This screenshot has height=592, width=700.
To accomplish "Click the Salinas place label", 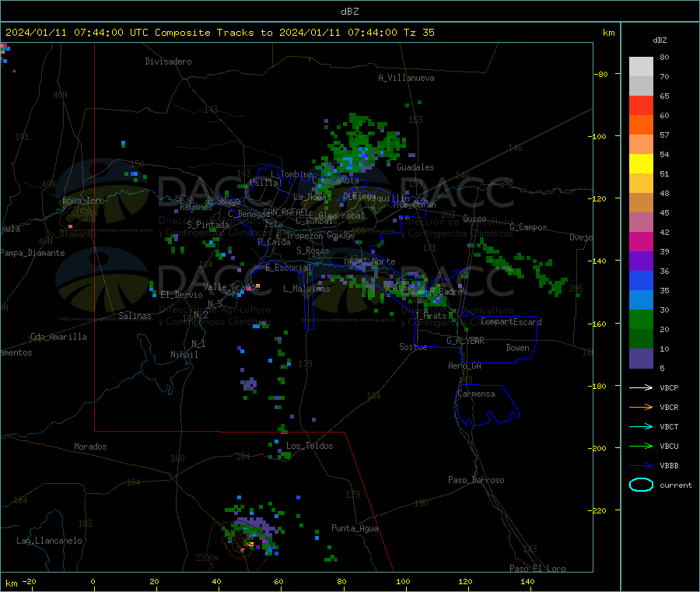I will [135, 316].
